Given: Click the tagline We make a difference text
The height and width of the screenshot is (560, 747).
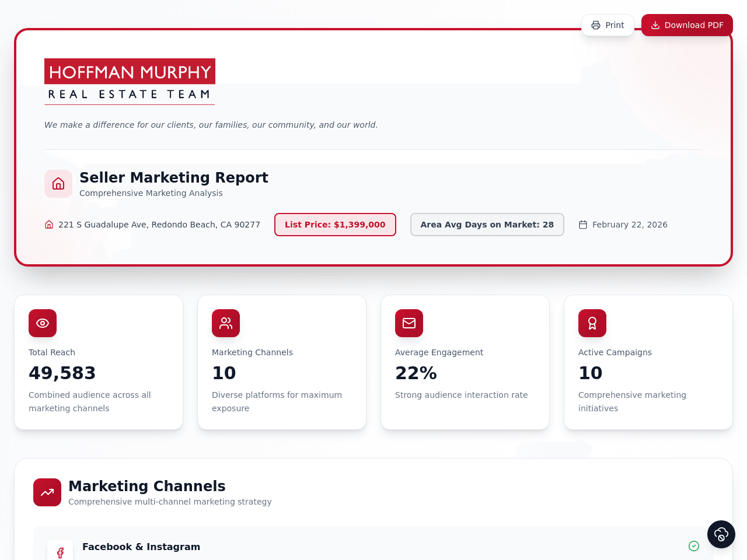Looking at the screenshot, I should click(x=211, y=125).
